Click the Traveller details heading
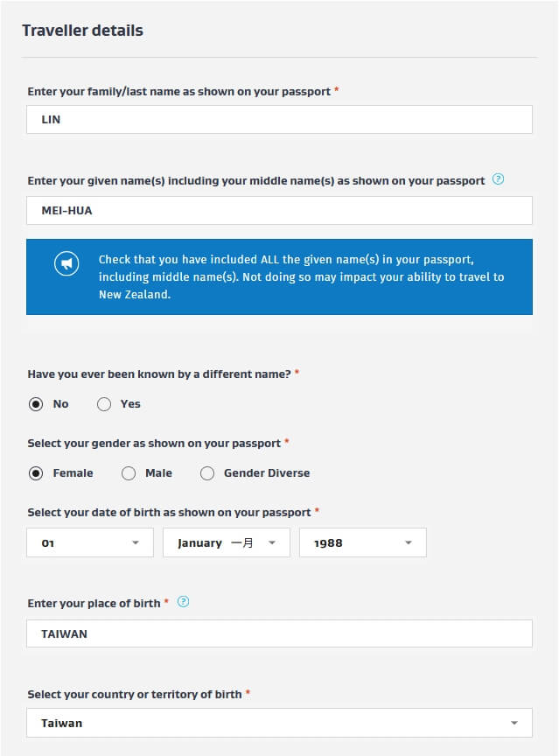 pyautogui.click(x=83, y=31)
